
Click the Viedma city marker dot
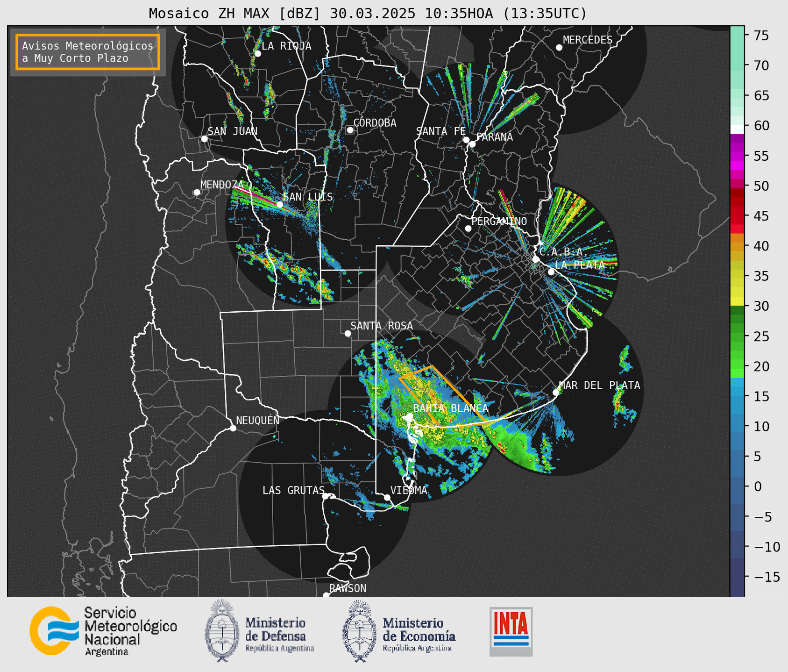pyautogui.click(x=387, y=497)
